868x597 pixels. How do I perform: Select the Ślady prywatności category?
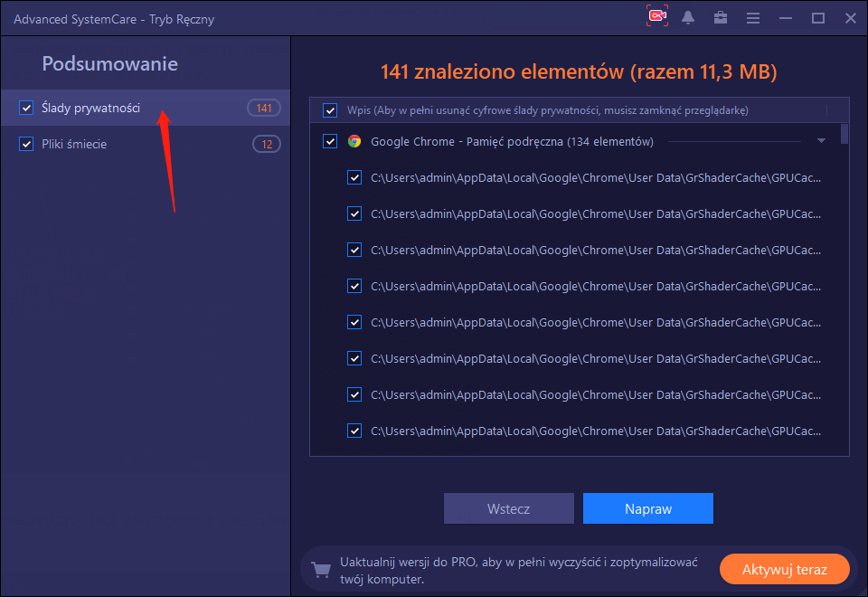(145, 108)
